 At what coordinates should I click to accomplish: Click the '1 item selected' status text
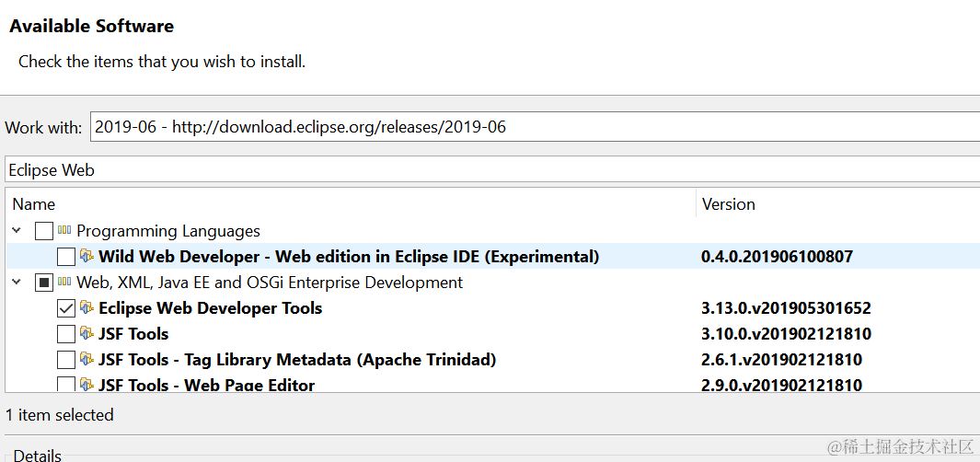coord(60,414)
